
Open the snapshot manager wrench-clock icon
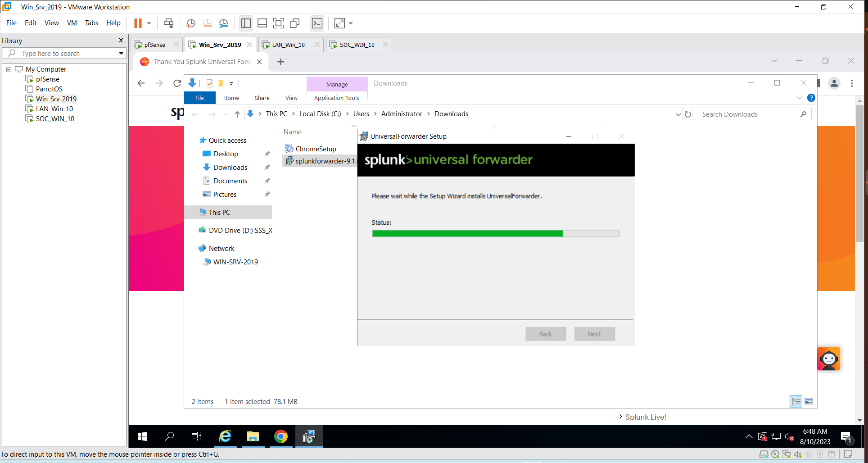tap(224, 23)
